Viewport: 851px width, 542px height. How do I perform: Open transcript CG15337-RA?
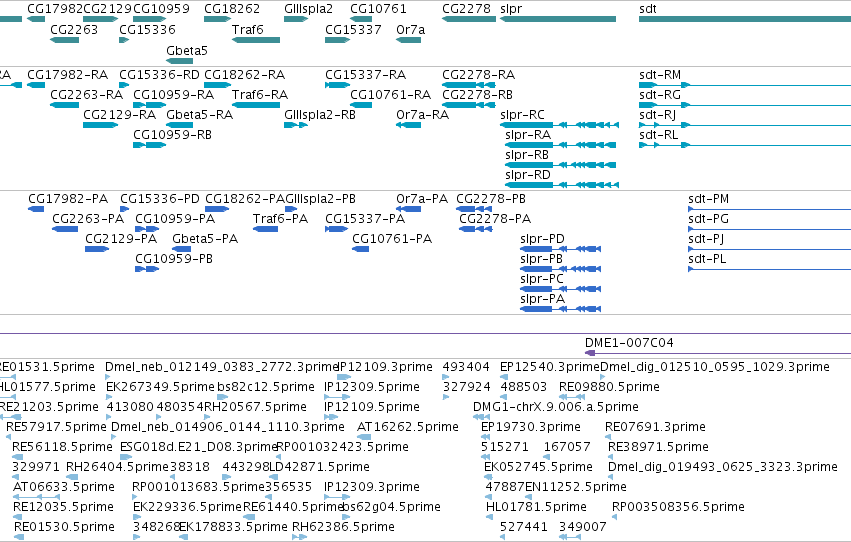pyautogui.click(x=365, y=74)
